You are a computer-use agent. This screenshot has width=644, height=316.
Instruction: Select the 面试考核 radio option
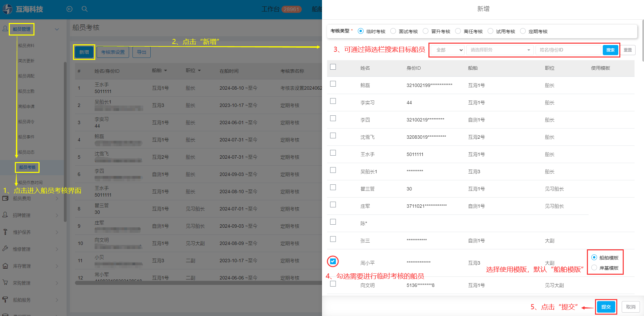tap(393, 31)
